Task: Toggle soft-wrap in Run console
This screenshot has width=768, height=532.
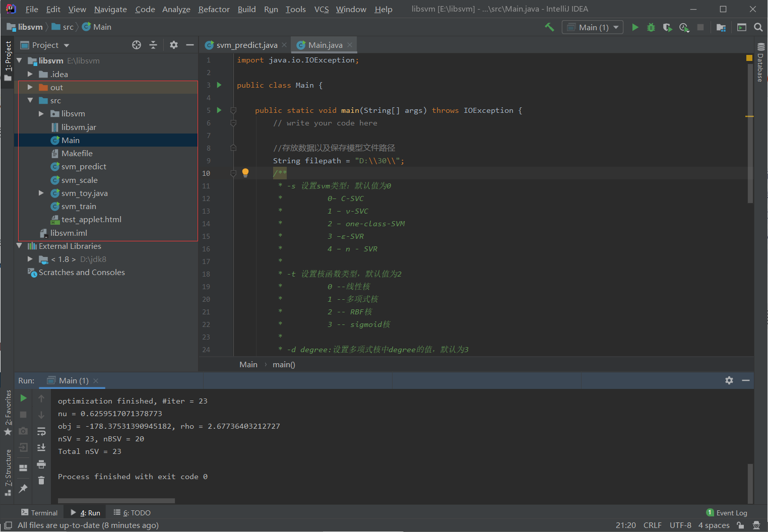Action: (x=41, y=431)
